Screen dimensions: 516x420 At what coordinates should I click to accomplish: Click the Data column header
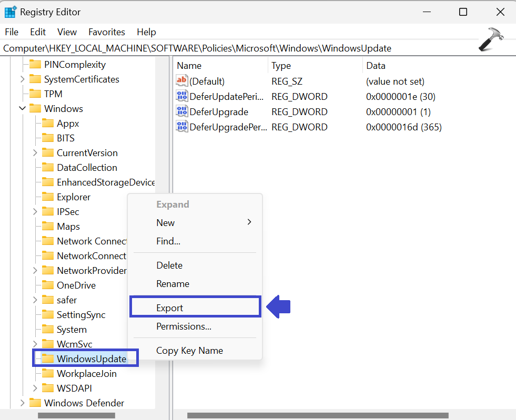pyautogui.click(x=376, y=66)
